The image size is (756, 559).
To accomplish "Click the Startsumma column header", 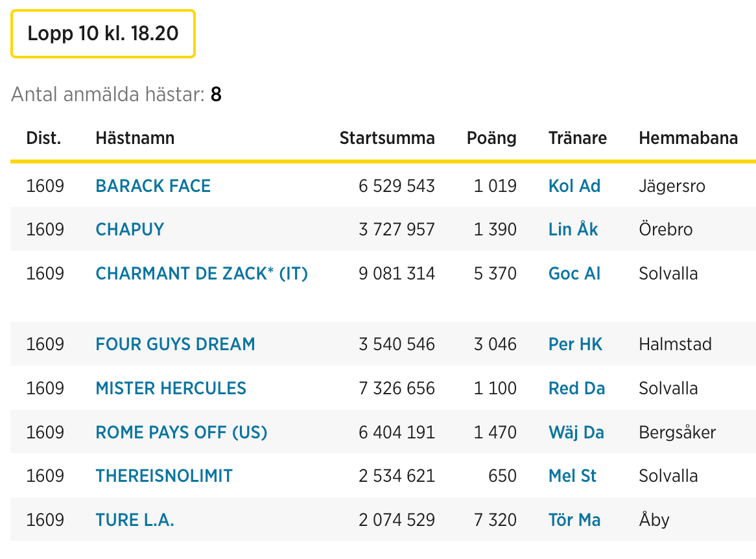I will coord(387,138).
